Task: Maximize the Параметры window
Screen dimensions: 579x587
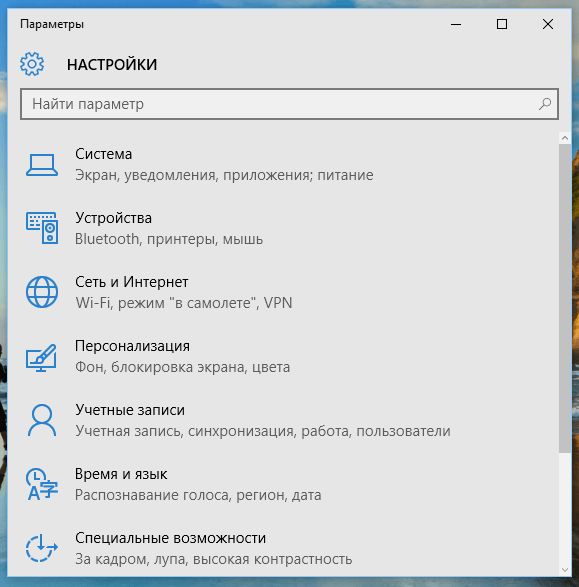Action: click(502, 24)
